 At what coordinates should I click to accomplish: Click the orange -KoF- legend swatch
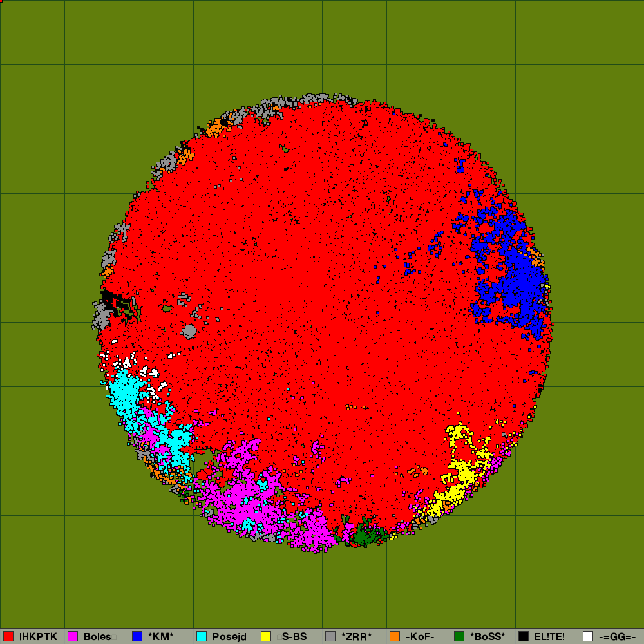[x=395, y=636]
